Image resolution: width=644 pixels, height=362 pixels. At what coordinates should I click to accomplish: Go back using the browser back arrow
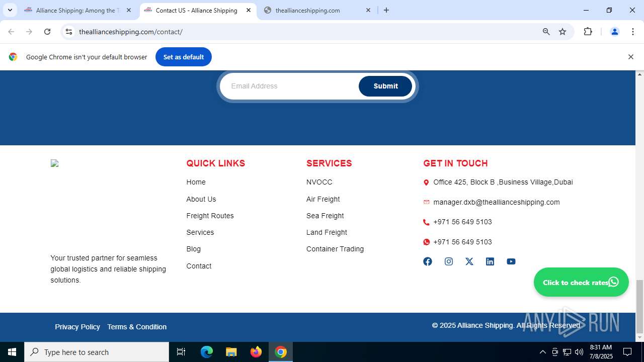pos(11,32)
